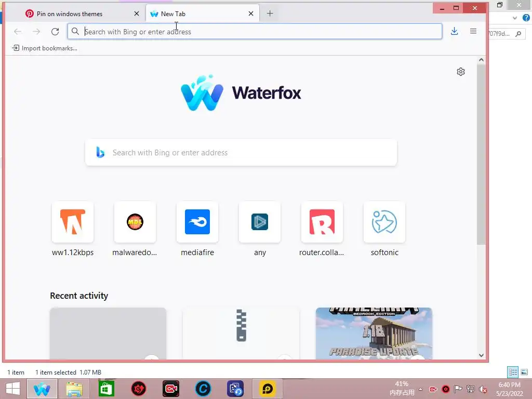This screenshot has width=532, height=399.
Task: Click the Waterfox logo
Action: [x=241, y=92]
